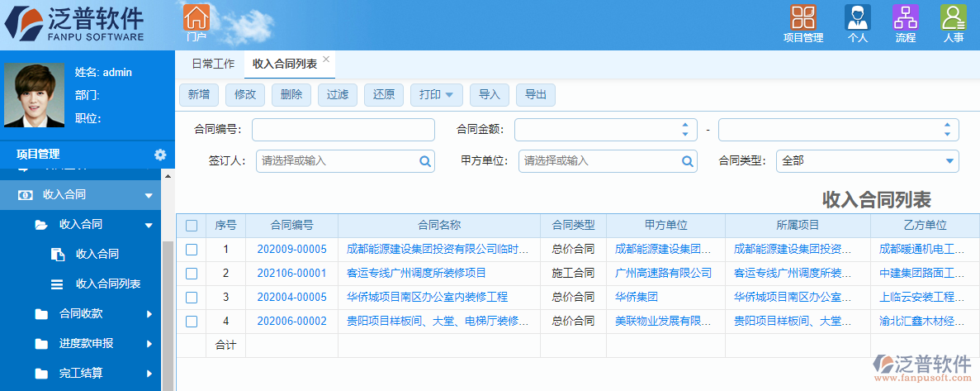Click the 删除 button
The height and width of the screenshot is (391, 980).
click(291, 95)
